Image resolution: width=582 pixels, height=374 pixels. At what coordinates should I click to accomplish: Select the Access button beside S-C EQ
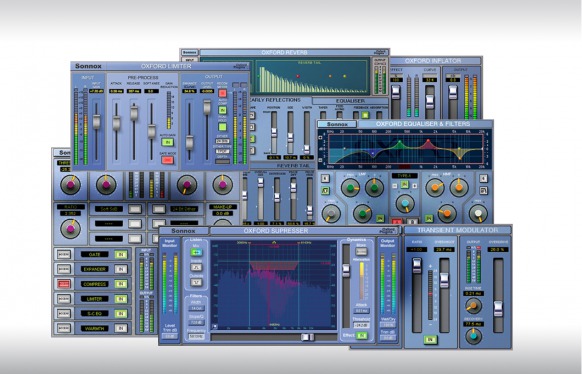coord(64,314)
